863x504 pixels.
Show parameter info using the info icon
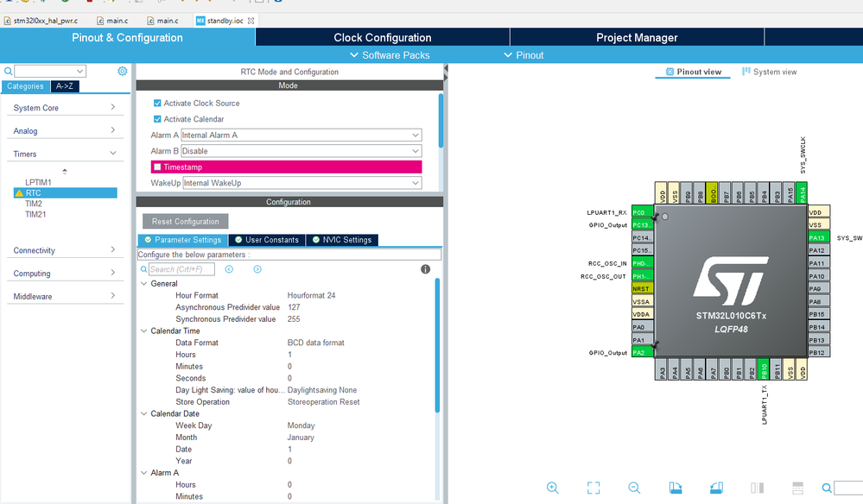tap(425, 269)
